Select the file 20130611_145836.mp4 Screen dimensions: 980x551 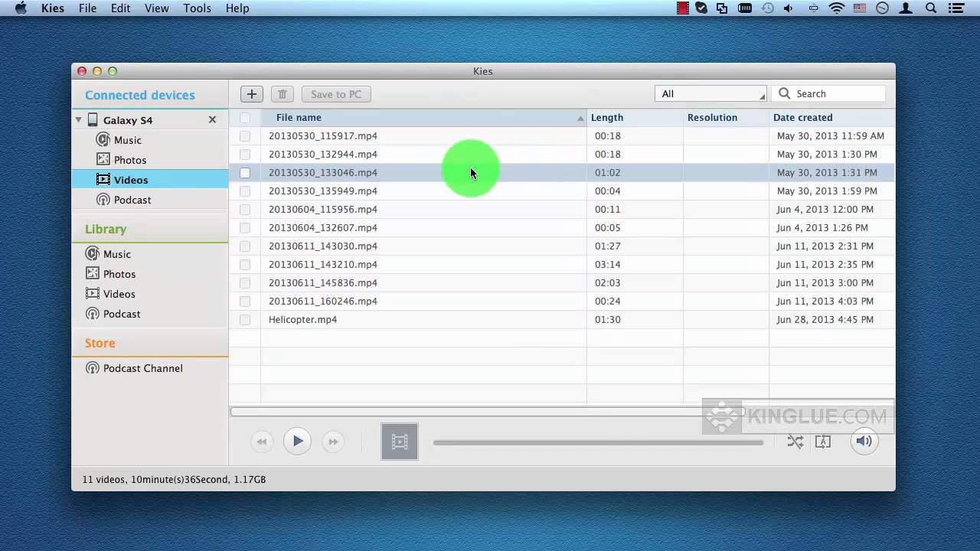pyautogui.click(x=322, y=283)
